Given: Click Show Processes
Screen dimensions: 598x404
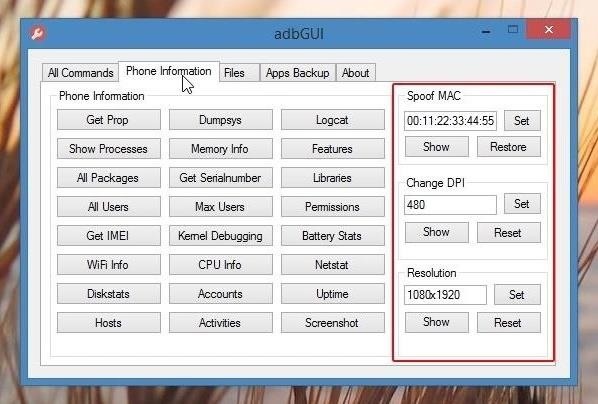Looking at the screenshot, I should click(x=109, y=149).
